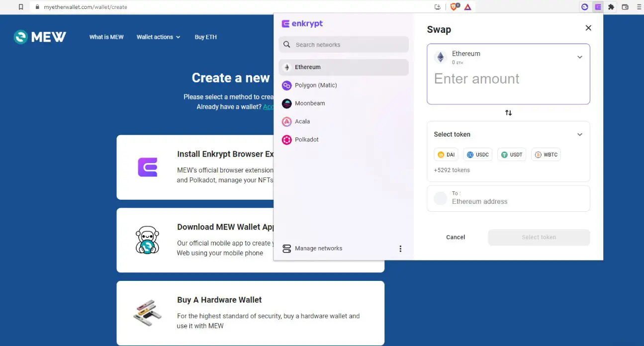Open the Wallet actions dropdown menu
644x346 pixels.
[x=158, y=37]
